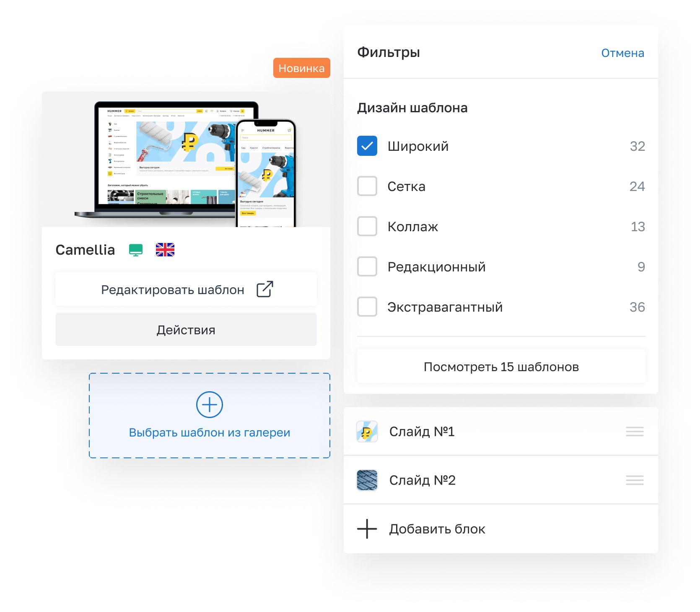Click the drag handle for Слайд №2

634,480
